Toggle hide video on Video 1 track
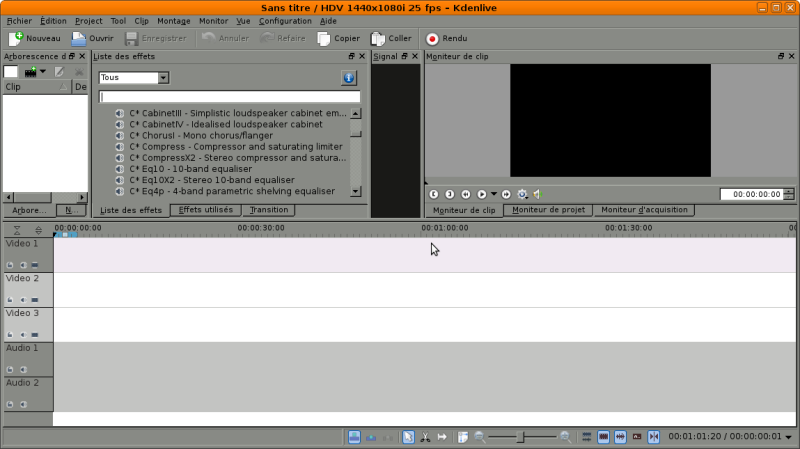 coord(35,265)
